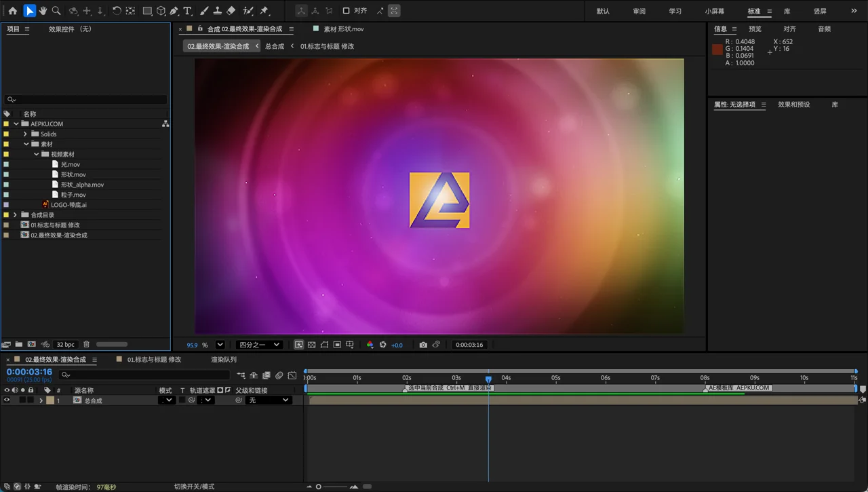This screenshot has height=492, width=868.
Task: Adjust the timeline zoom slider handle
Action: tap(318, 487)
